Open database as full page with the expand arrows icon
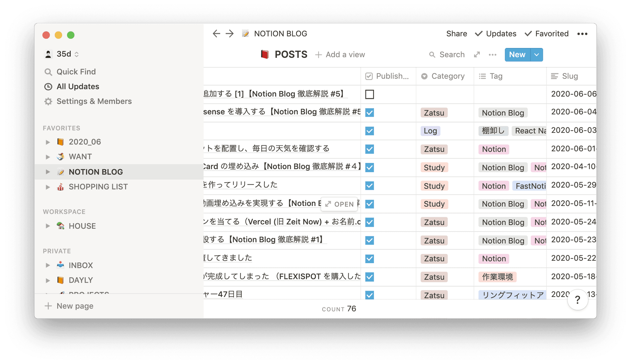Screen dimensions: 631x364 [x=477, y=55]
